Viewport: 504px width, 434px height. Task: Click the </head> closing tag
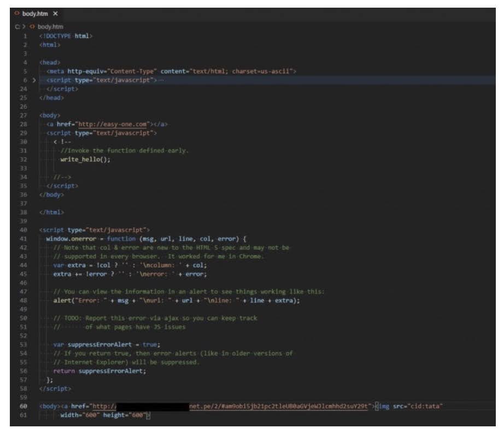pos(51,98)
